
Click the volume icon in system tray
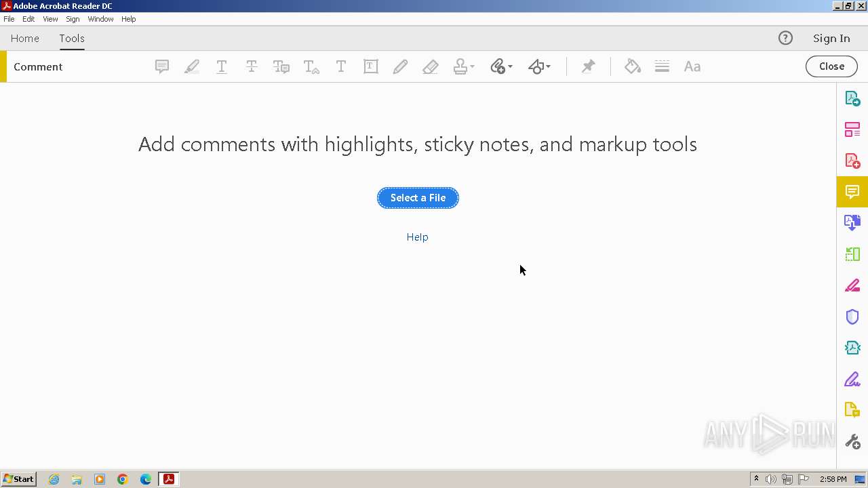771,479
